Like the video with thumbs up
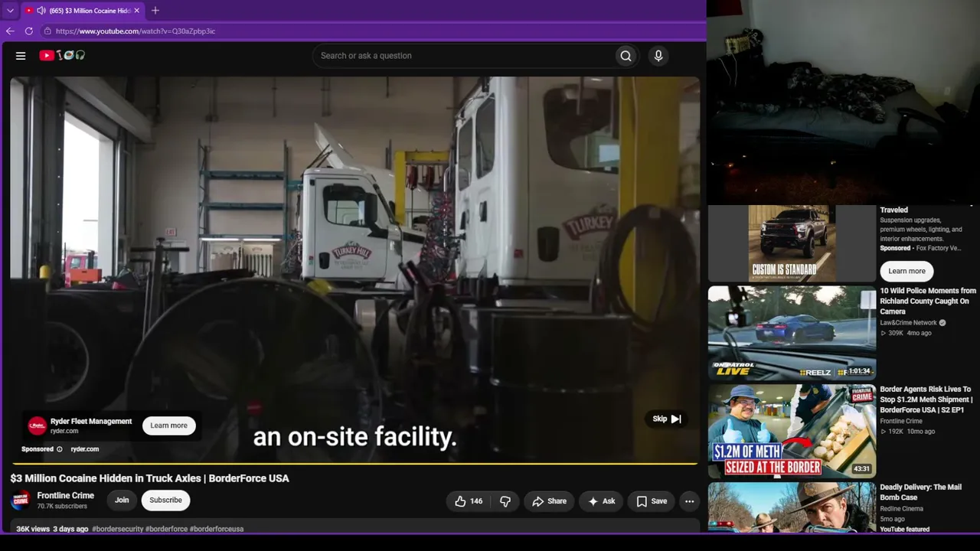This screenshot has width=980, height=551. (x=469, y=501)
